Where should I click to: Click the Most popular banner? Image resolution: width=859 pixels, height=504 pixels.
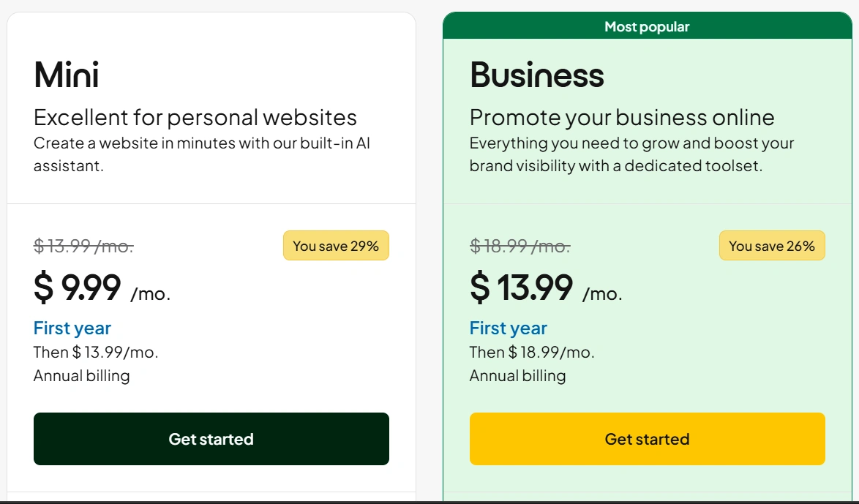647,27
